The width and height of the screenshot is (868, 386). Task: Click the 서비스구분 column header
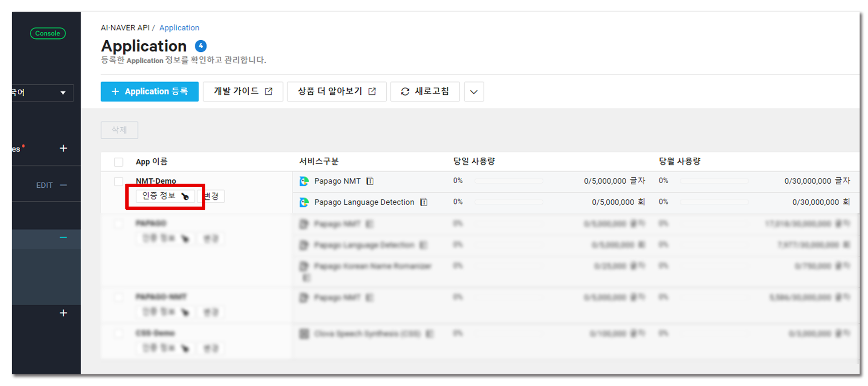pyautogui.click(x=319, y=161)
